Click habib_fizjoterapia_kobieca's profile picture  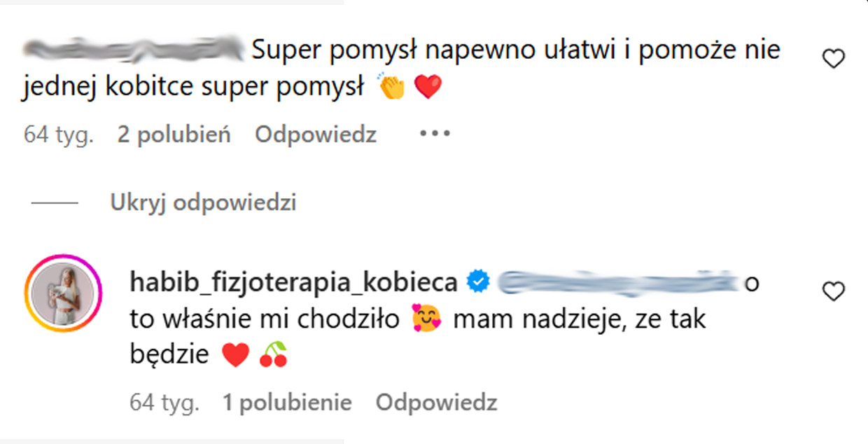(64, 293)
